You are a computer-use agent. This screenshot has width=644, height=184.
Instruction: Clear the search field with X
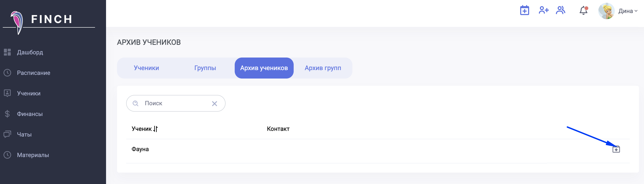pos(214,104)
